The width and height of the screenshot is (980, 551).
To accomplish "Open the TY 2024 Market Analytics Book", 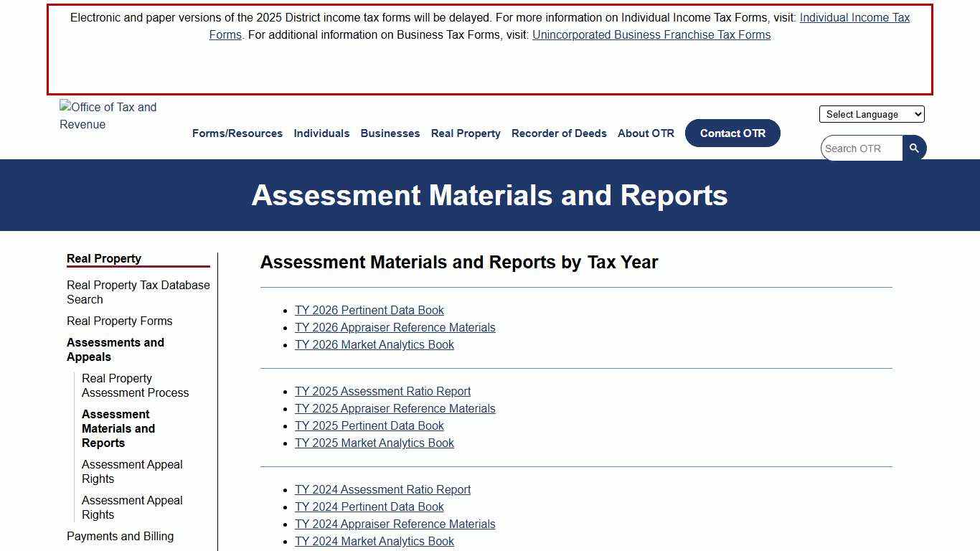I will pos(374,541).
